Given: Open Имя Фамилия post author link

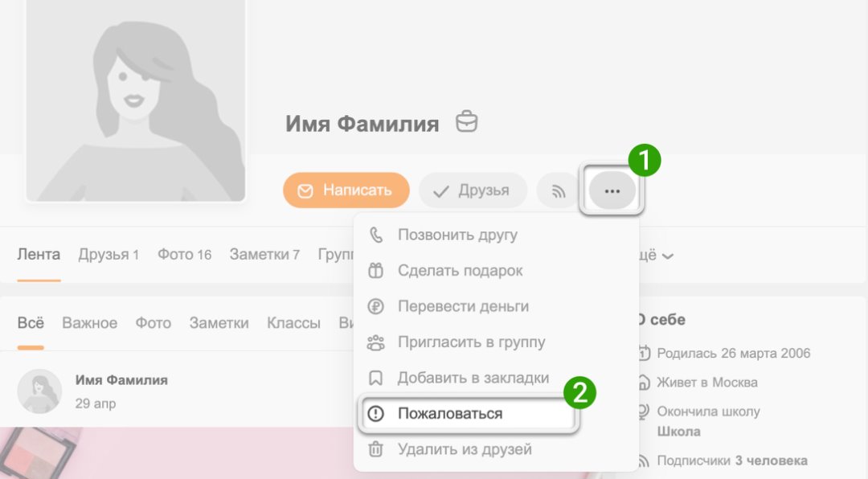Looking at the screenshot, I should pyautogui.click(x=121, y=380).
